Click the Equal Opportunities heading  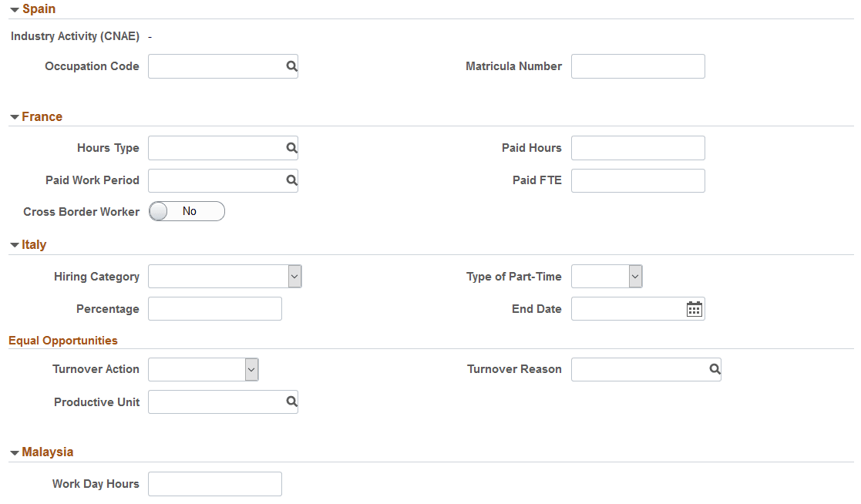(62, 340)
